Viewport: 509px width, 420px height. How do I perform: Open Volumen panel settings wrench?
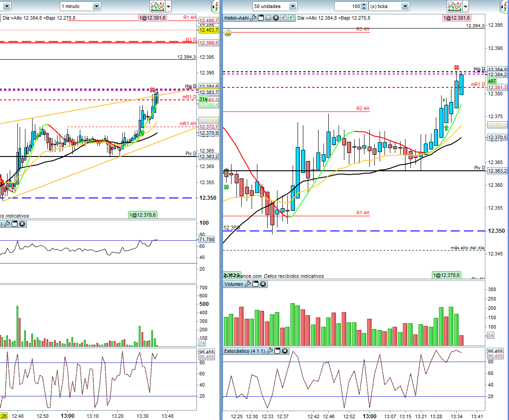pyautogui.click(x=248, y=284)
